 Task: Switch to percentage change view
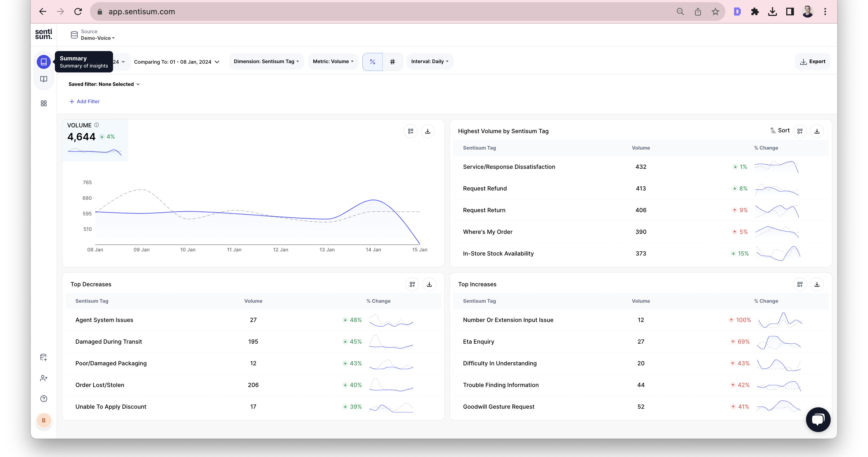[372, 62]
